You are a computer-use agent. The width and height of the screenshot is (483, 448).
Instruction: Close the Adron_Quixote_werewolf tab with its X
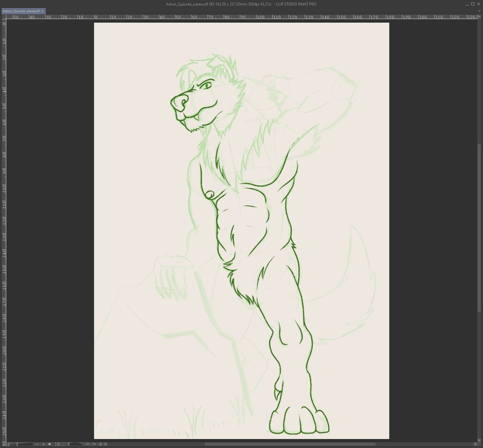[43, 11]
